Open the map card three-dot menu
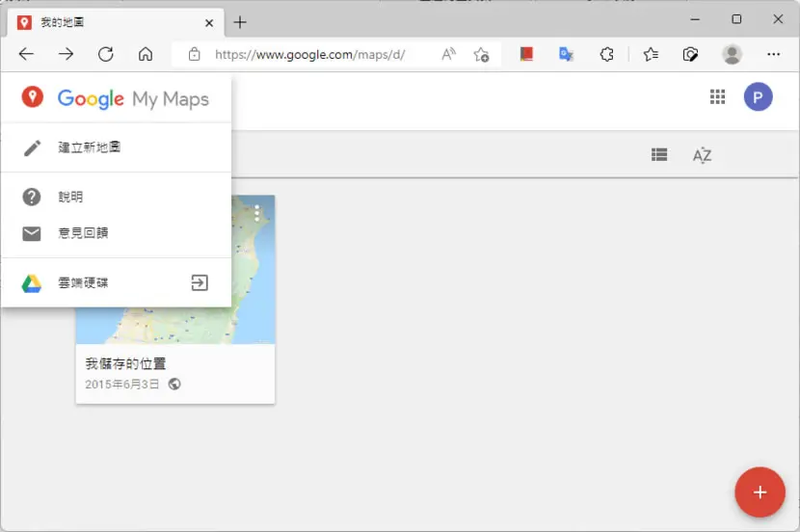 (257, 213)
